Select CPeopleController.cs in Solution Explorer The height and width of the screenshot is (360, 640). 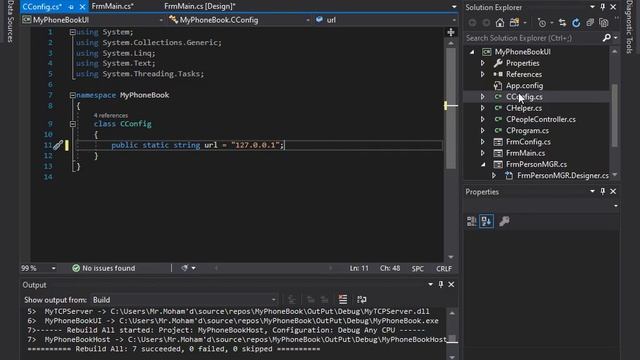(x=541, y=120)
